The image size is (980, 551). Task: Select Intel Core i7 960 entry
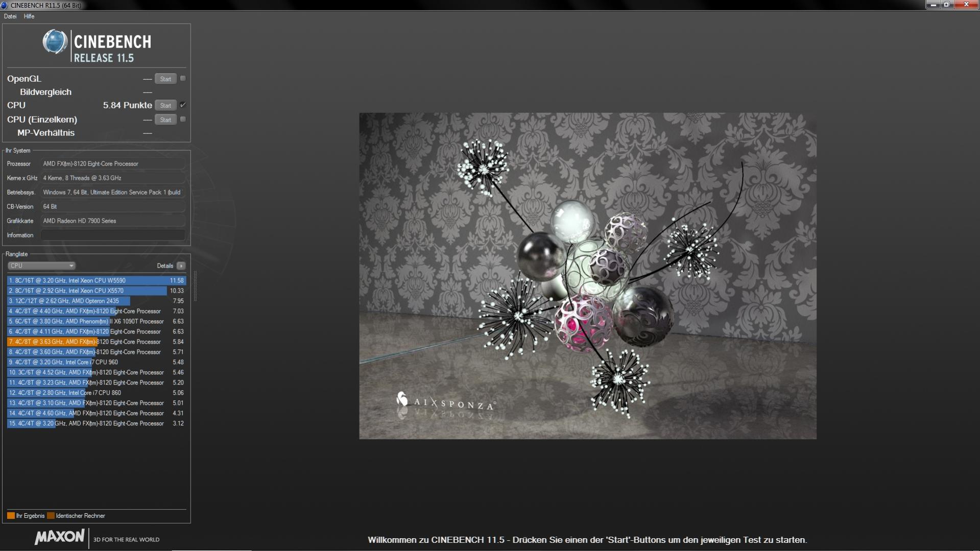pyautogui.click(x=97, y=362)
